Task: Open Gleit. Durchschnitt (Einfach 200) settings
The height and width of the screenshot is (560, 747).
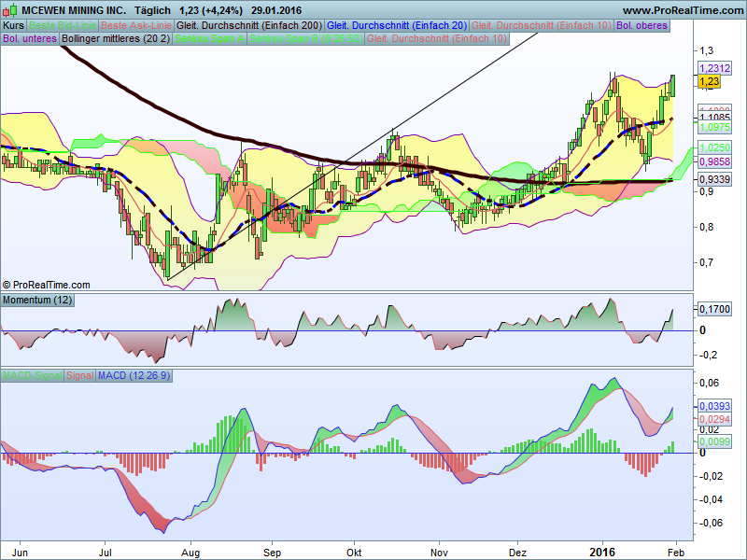Action: click(248, 25)
